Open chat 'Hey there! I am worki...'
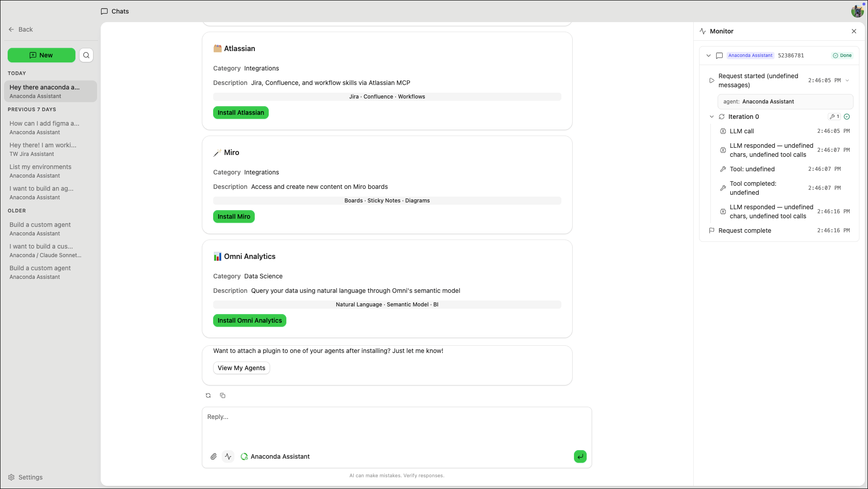This screenshot has width=868, height=489. tap(51, 149)
